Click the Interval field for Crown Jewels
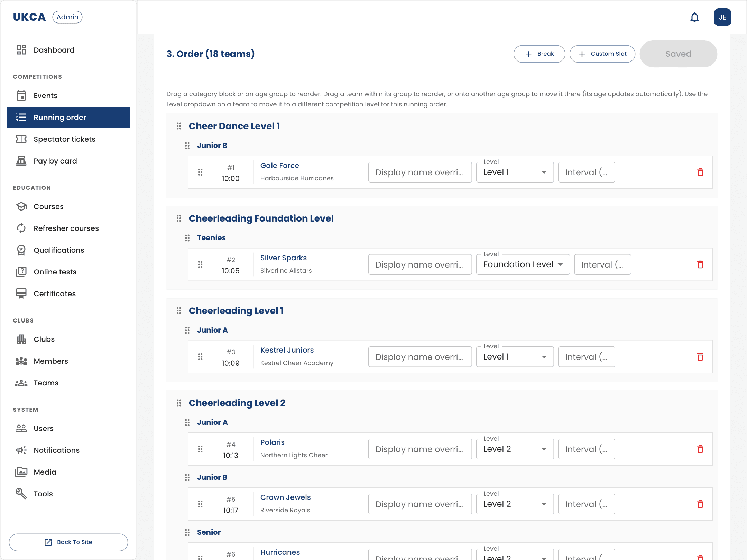This screenshot has width=747, height=560. [587, 504]
